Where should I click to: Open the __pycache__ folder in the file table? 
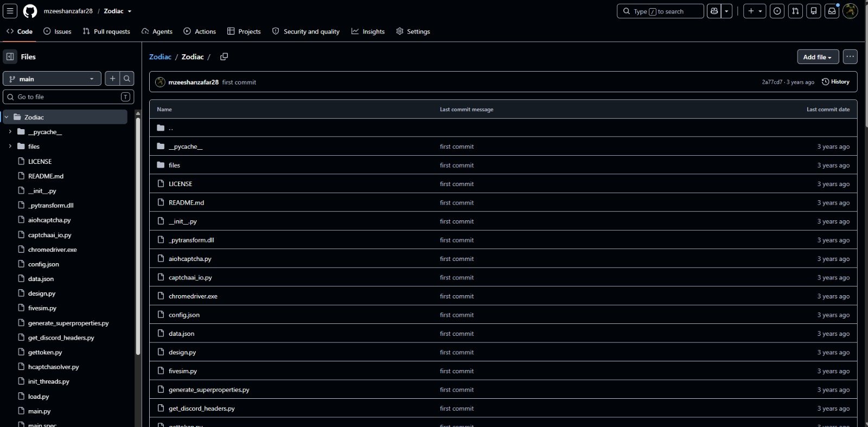pos(186,146)
